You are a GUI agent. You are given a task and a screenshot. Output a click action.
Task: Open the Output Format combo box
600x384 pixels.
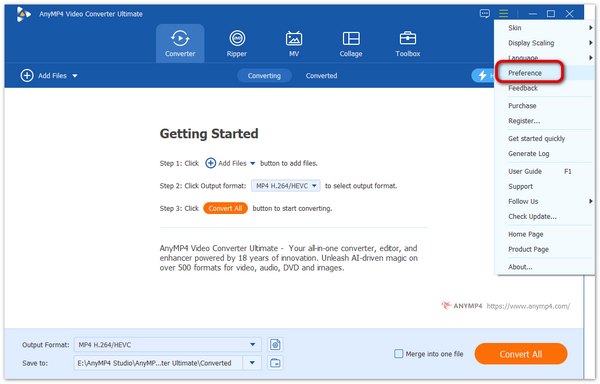pyautogui.click(x=168, y=345)
